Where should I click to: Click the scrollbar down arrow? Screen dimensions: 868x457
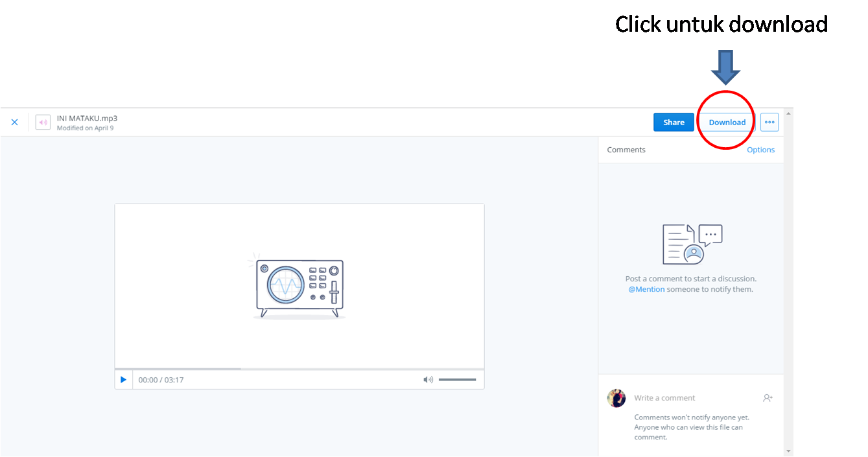point(788,451)
